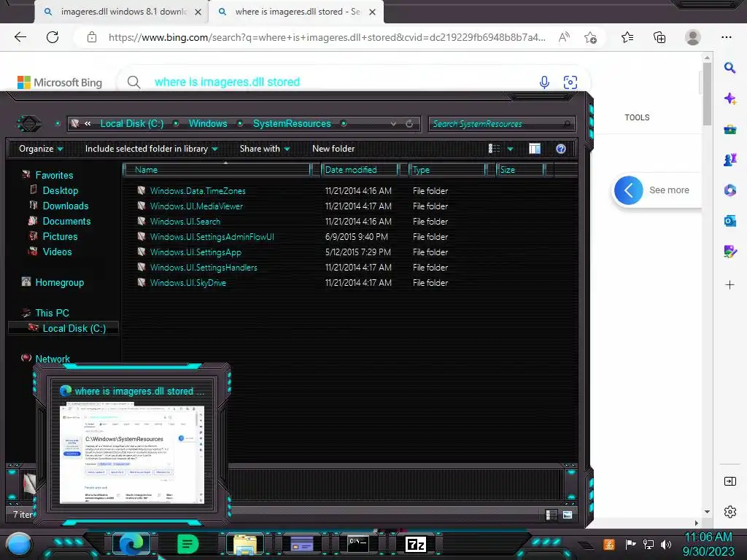The height and width of the screenshot is (560, 747).
Task: Open the Edge profile avatar
Action: point(693,37)
